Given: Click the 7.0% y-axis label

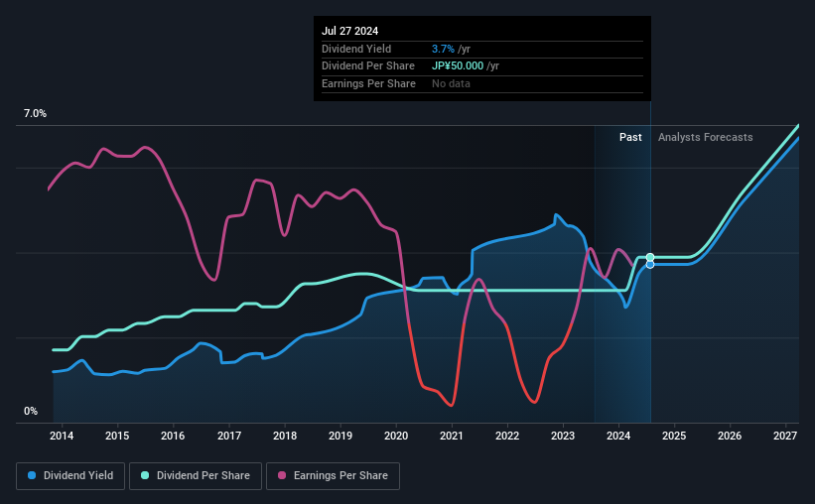Looking at the screenshot, I should tap(35, 113).
